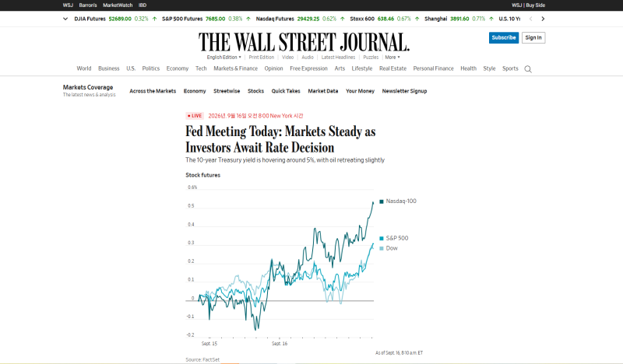Open the More dropdown menu

392,57
